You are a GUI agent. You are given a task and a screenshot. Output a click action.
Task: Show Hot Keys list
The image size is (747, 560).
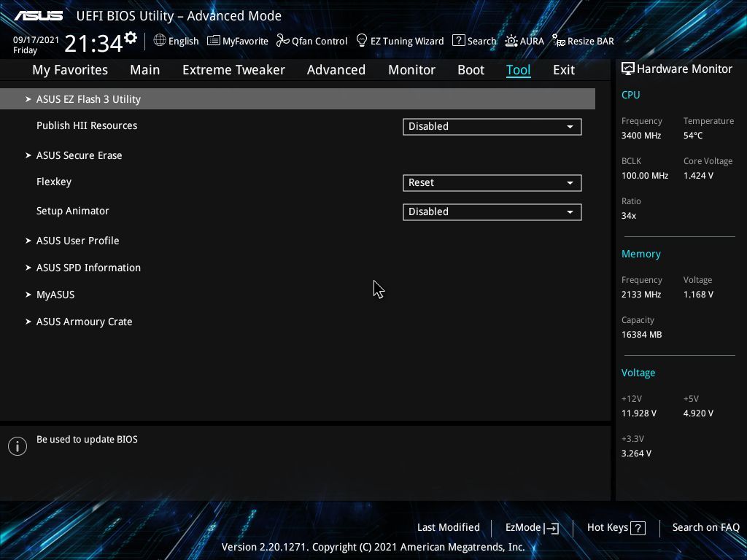click(x=616, y=528)
